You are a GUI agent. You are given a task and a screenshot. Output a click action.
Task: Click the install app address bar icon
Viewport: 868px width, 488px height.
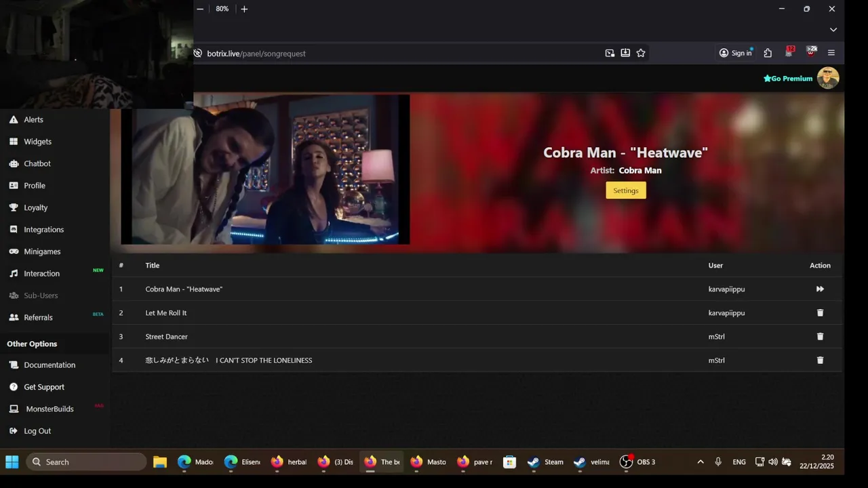coord(625,53)
